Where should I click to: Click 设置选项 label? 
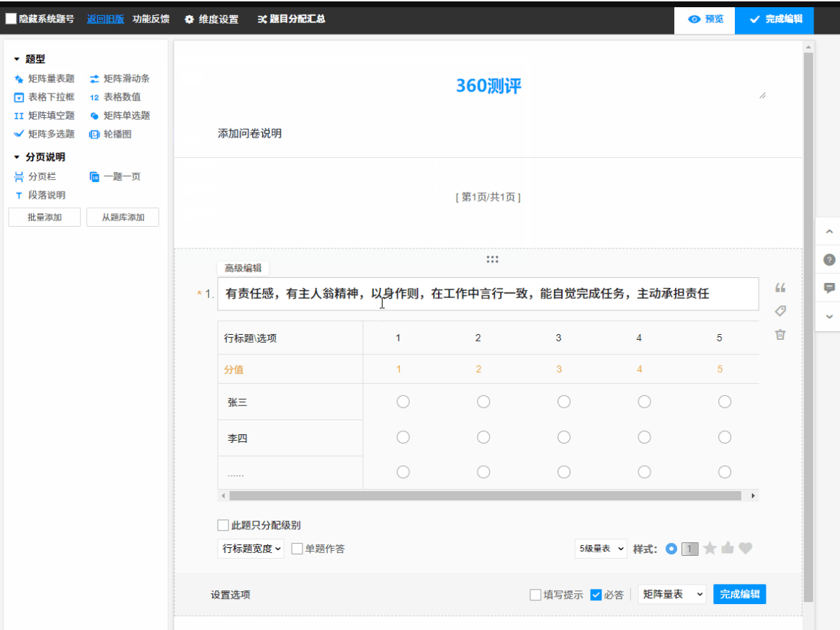(231, 595)
